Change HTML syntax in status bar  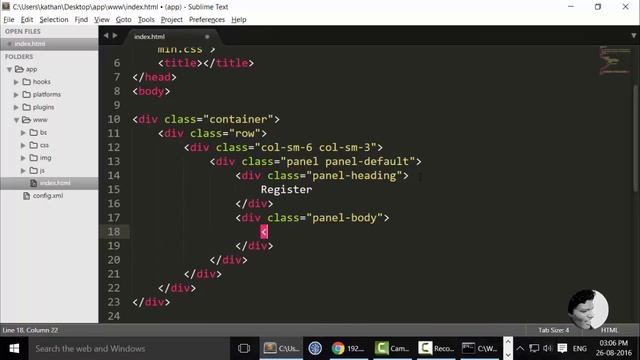609,330
